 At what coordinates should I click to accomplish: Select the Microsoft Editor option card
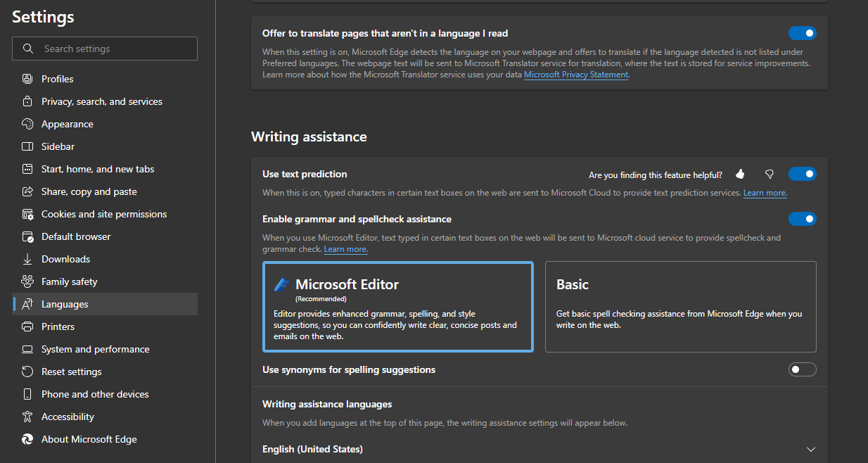tap(398, 307)
